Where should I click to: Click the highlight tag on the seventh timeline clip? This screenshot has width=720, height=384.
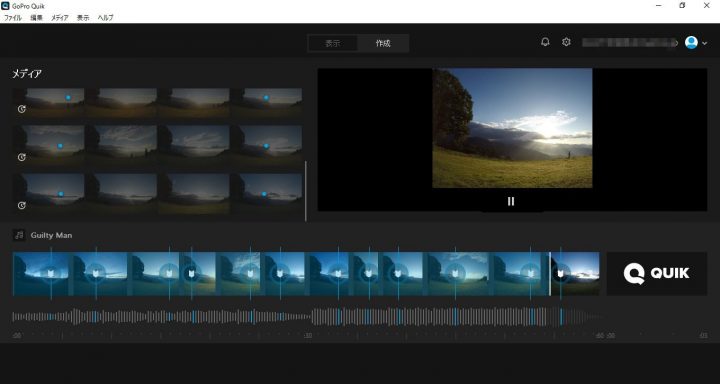[x=338, y=274]
